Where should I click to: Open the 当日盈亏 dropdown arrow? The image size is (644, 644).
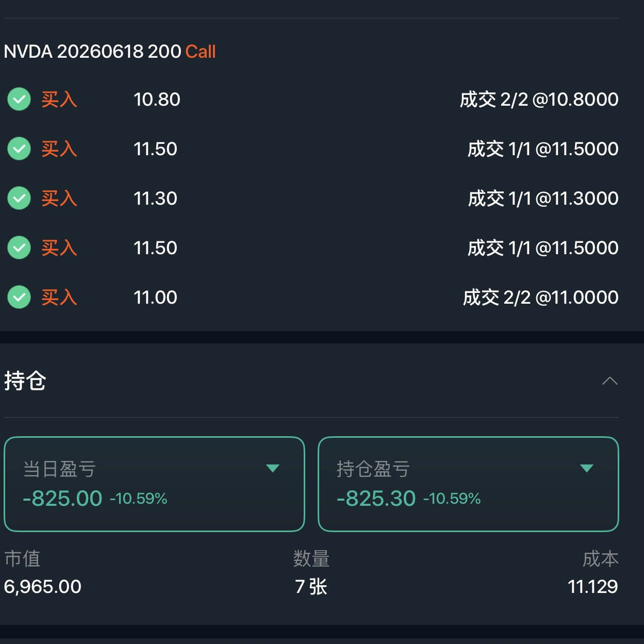(272, 468)
